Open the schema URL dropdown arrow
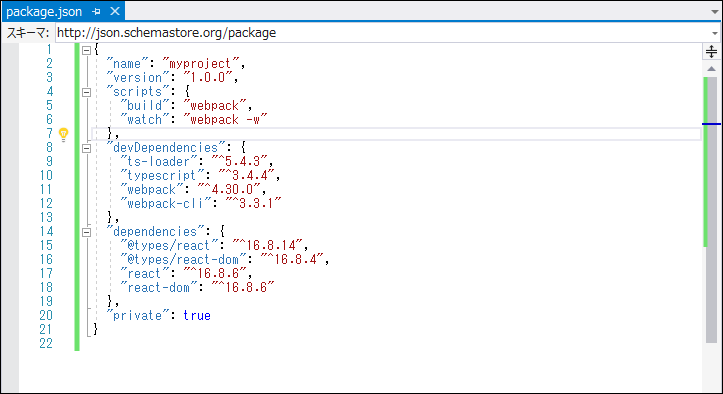Viewport: 723px width, 394px height. [x=715, y=33]
